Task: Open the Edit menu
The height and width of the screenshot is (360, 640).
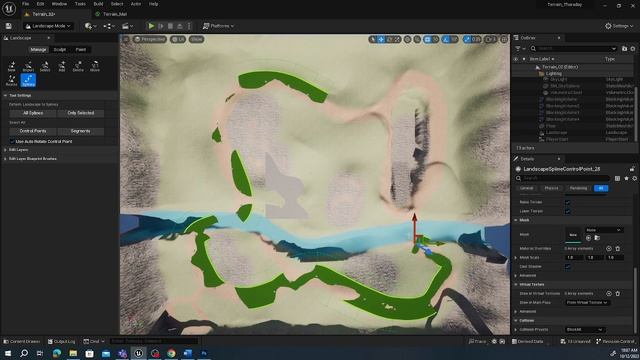Action: [40, 4]
